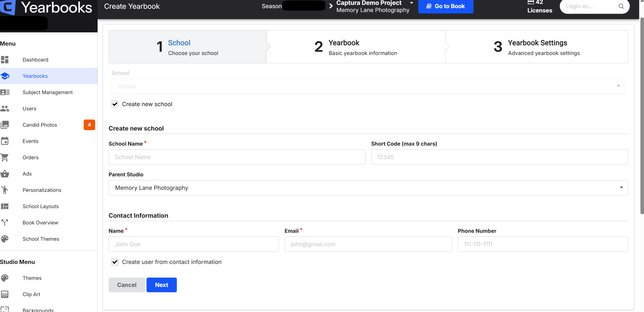Click the Orders shopping cart icon
The image size is (644, 312).
click(x=5, y=157)
